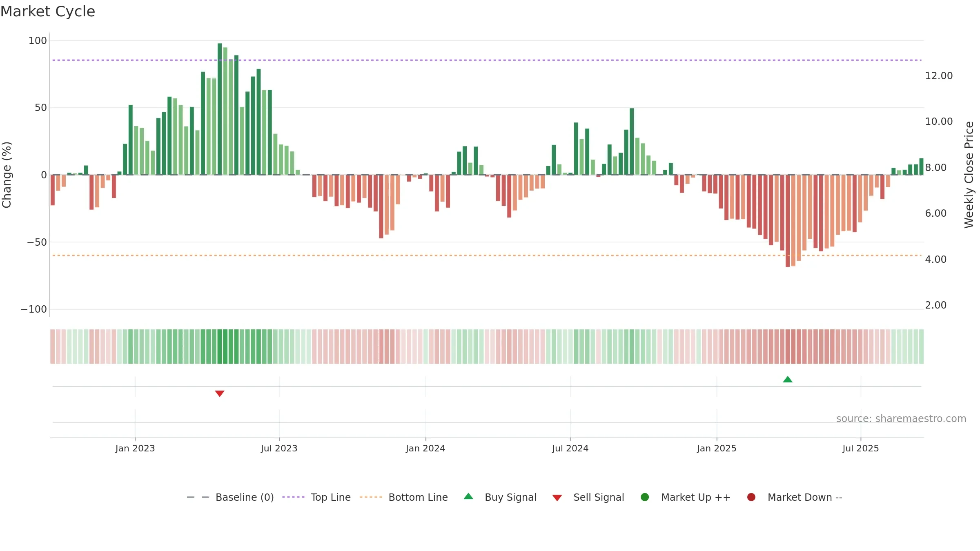This screenshot has height=551, width=980.
Task: Click the 'Jul 2024' x-axis label
Action: point(570,448)
